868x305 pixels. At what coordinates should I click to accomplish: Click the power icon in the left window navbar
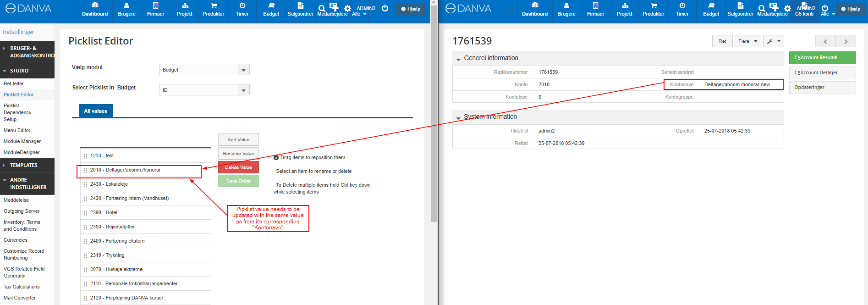point(385,8)
